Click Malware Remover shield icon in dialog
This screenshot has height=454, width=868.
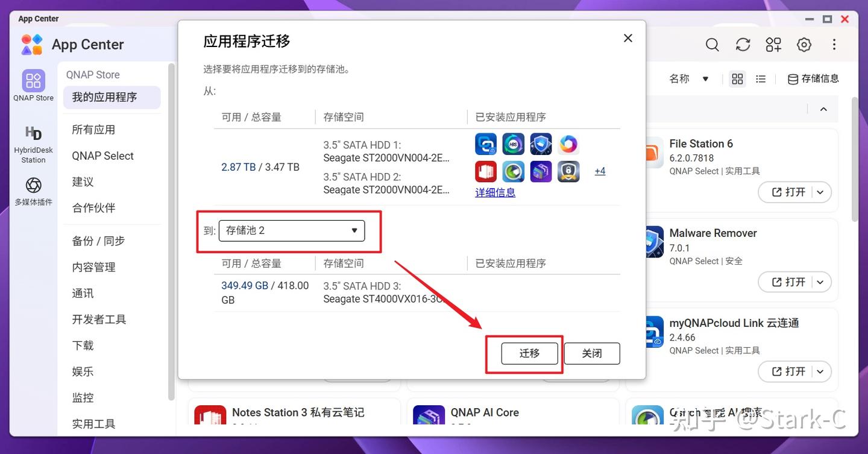click(541, 144)
